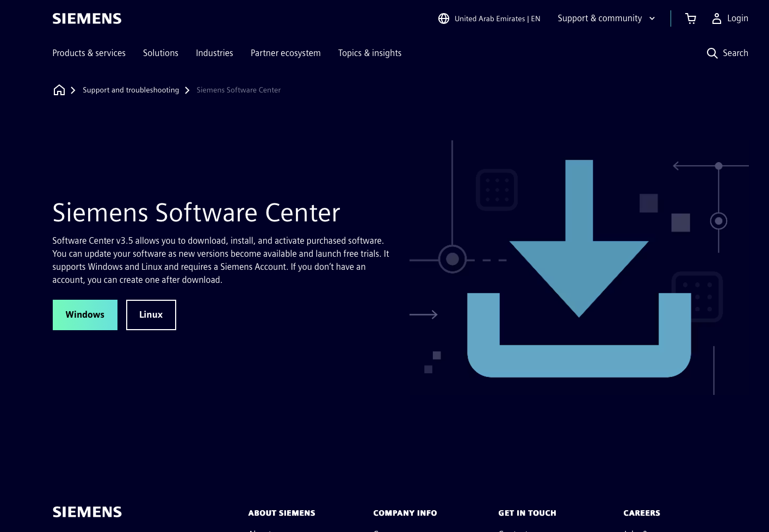Open the Topics & insights menu
769x532 pixels.
click(x=370, y=53)
